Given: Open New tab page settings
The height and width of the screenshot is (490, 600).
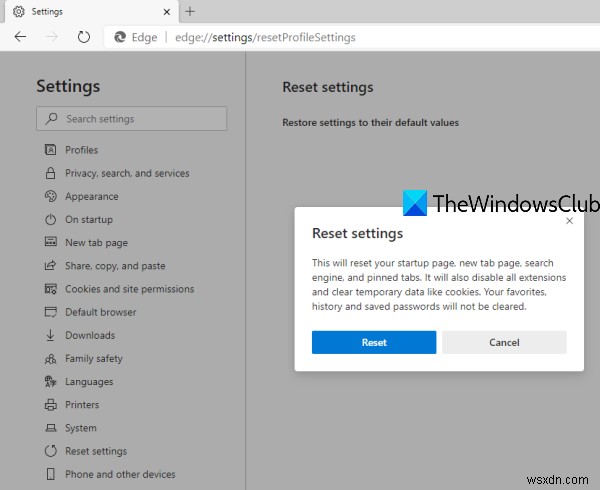Looking at the screenshot, I should click(x=96, y=243).
